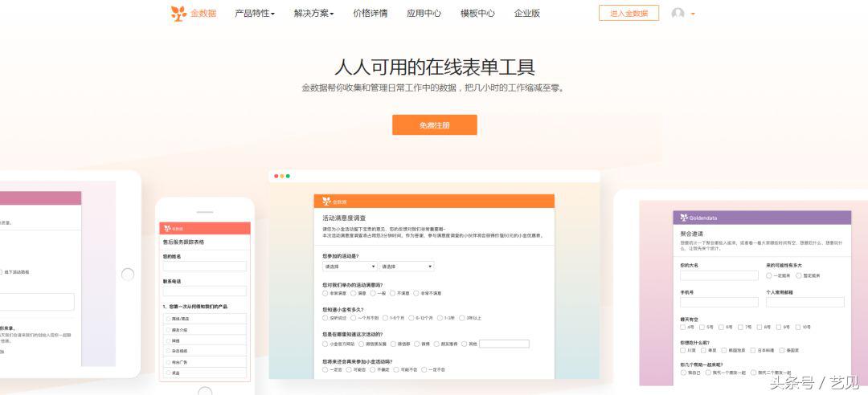Click the yellow window dot on mockup

[x=282, y=176]
